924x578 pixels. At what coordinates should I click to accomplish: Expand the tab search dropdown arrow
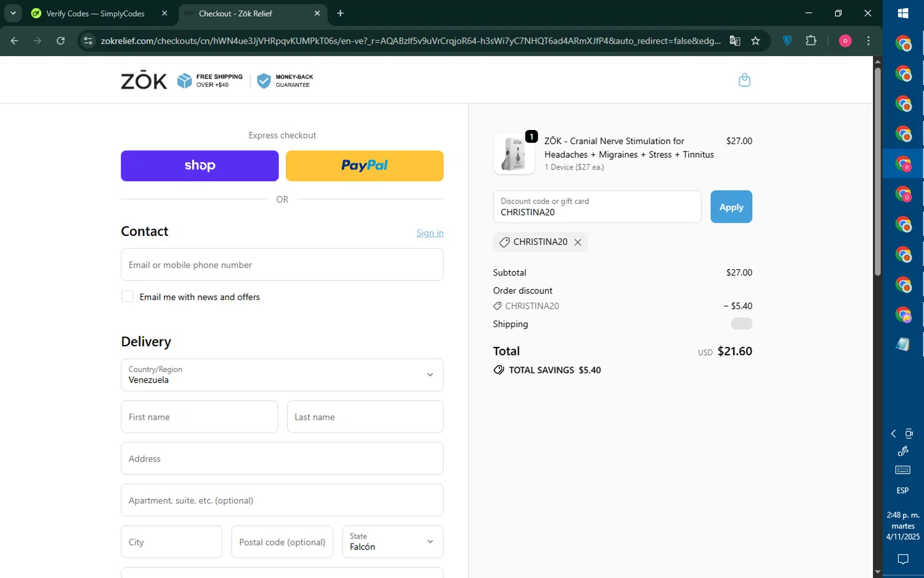pyautogui.click(x=13, y=13)
